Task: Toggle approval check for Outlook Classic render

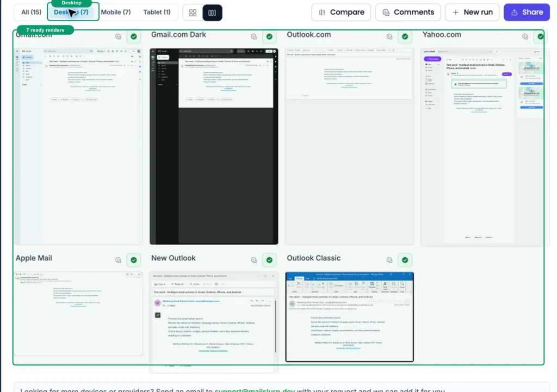Action: [x=405, y=260]
